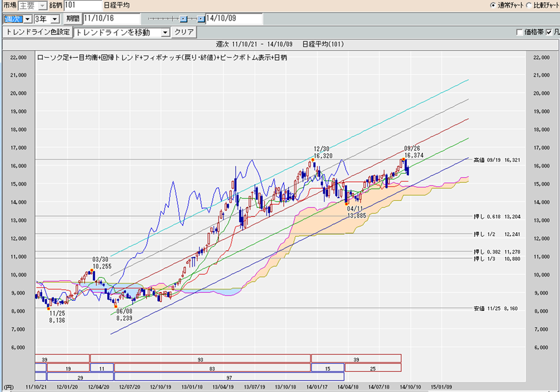Click the 06/08 8,239 bottom label
Viewport: 560px width, 392px height.
[x=124, y=315]
